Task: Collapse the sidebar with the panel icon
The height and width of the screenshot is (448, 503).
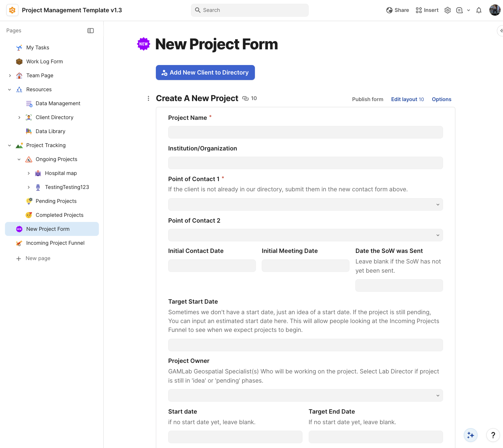Action: [91, 31]
